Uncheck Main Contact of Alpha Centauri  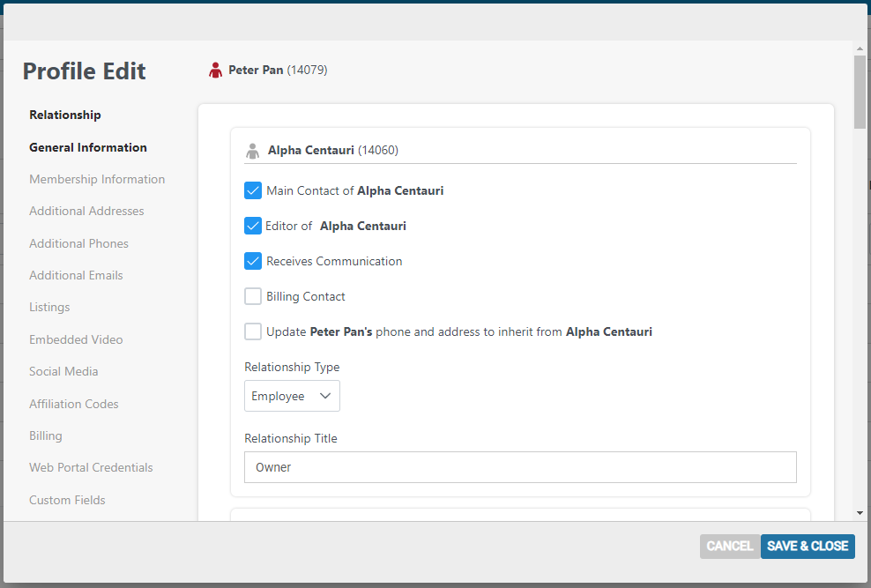[253, 190]
